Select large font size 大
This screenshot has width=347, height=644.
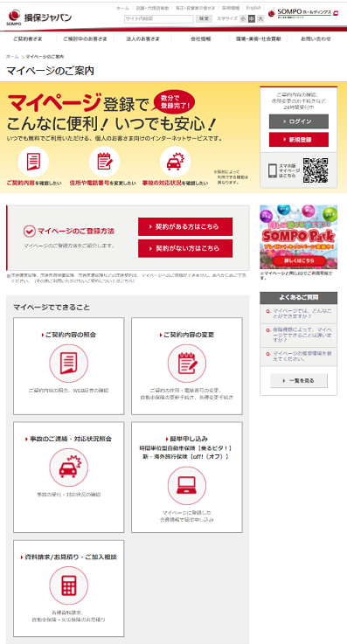260,18
